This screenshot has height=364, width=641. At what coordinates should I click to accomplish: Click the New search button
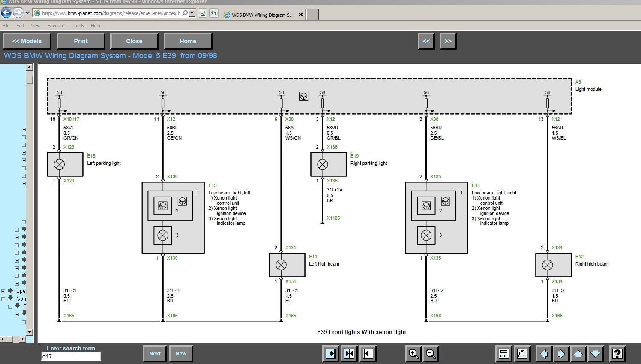[181, 354]
